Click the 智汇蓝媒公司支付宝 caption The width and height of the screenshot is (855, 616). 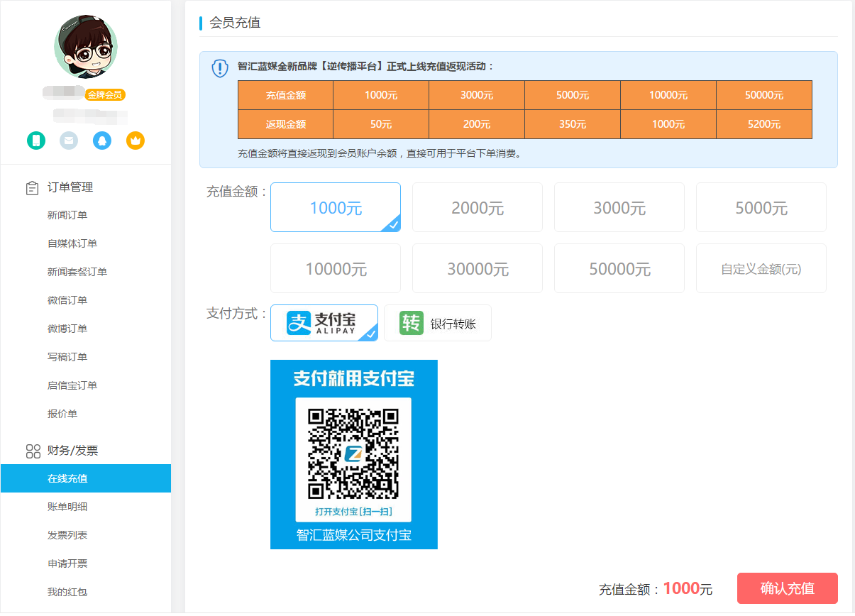tap(354, 536)
